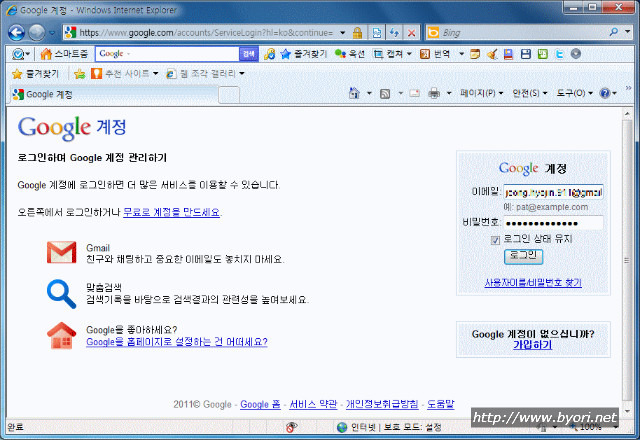Open the toolbar 옵션 button

click(x=350, y=54)
